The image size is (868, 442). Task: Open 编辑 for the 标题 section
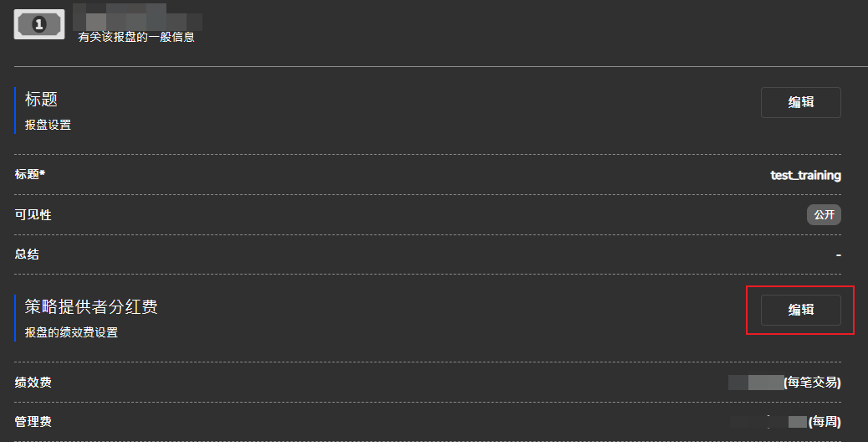point(800,102)
